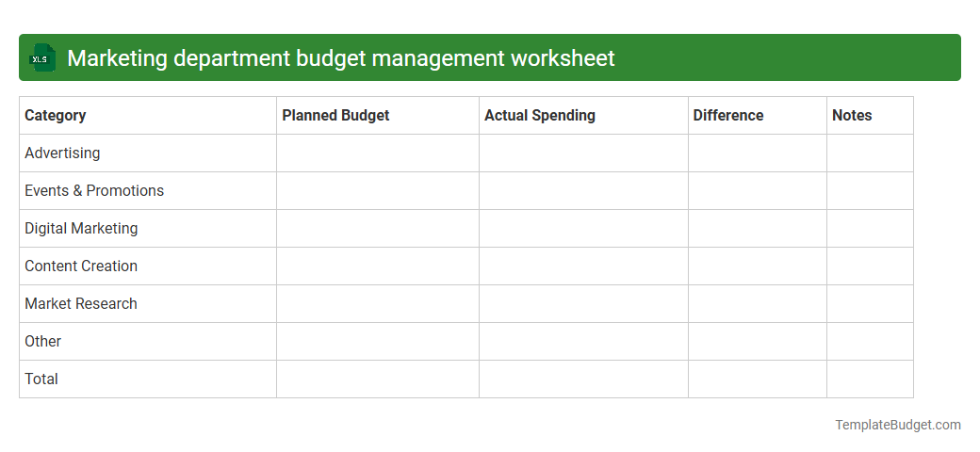Click Notes cell for Events & Promotions

click(x=870, y=191)
